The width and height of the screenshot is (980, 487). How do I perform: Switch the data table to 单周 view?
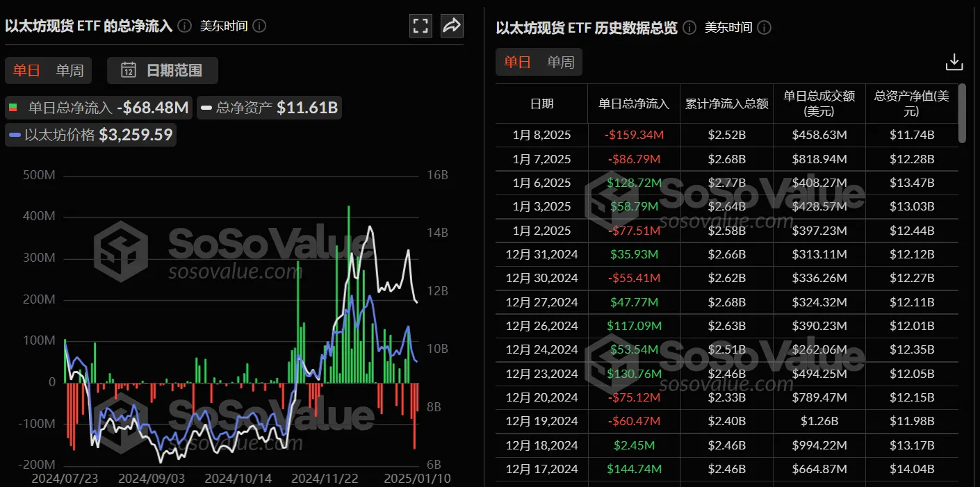[x=560, y=62]
